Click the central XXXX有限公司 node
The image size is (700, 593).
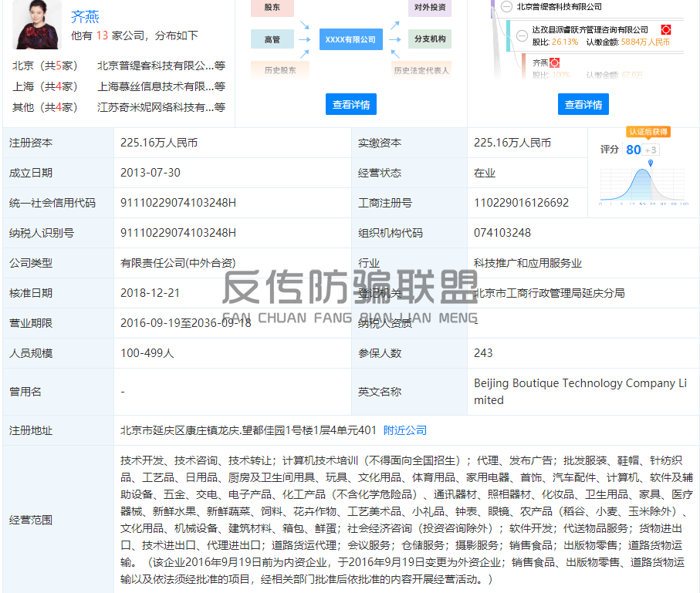click(350, 39)
